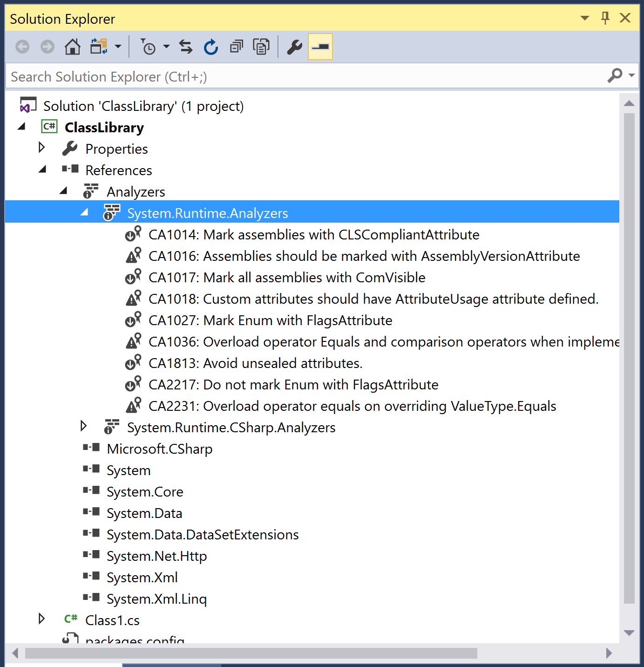Image resolution: width=644 pixels, height=667 pixels.
Task: Select System.Data.DataSetExtensions reference
Action: [x=203, y=535]
